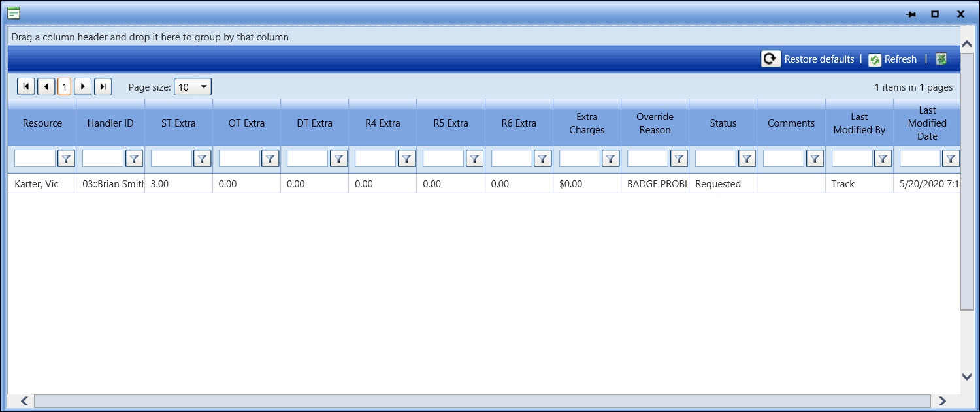Select the Karter, Vic row
This screenshot has height=412, width=980.
click(x=37, y=184)
